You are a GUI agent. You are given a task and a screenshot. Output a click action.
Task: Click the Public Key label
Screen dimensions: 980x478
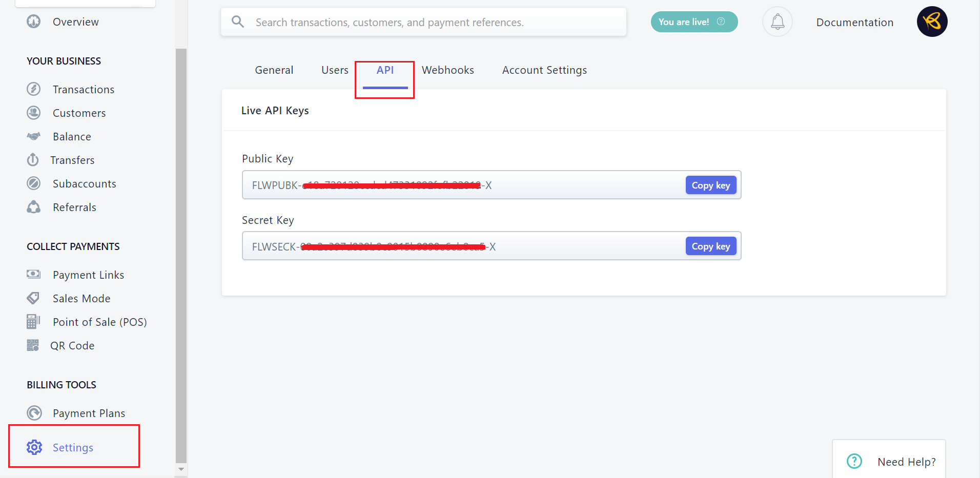pyautogui.click(x=268, y=159)
